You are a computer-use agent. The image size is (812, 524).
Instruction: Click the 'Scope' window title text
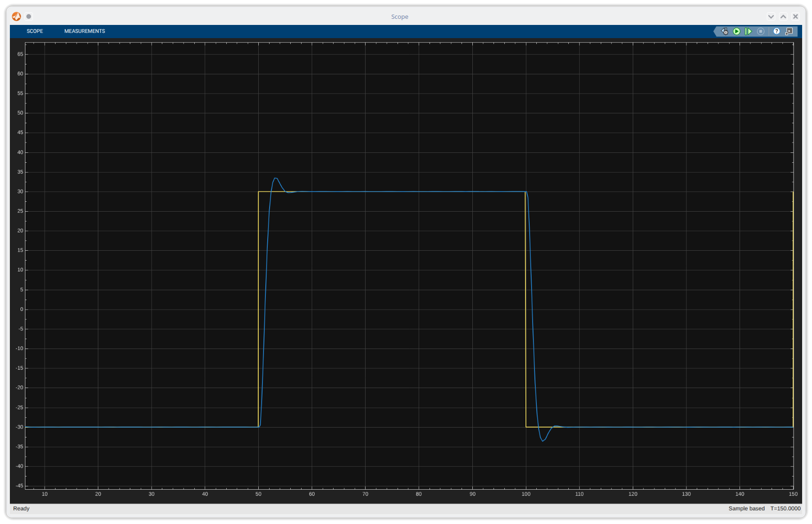click(400, 16)
